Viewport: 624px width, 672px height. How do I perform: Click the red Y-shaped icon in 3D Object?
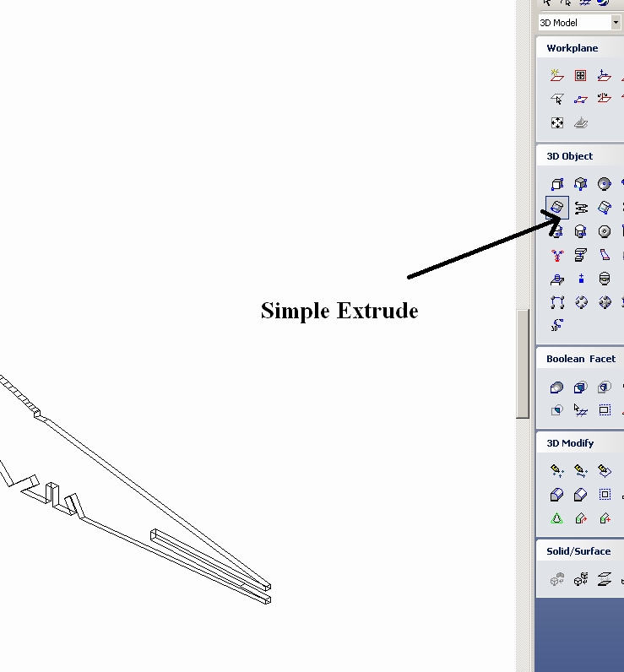click(x=557, y=255)
